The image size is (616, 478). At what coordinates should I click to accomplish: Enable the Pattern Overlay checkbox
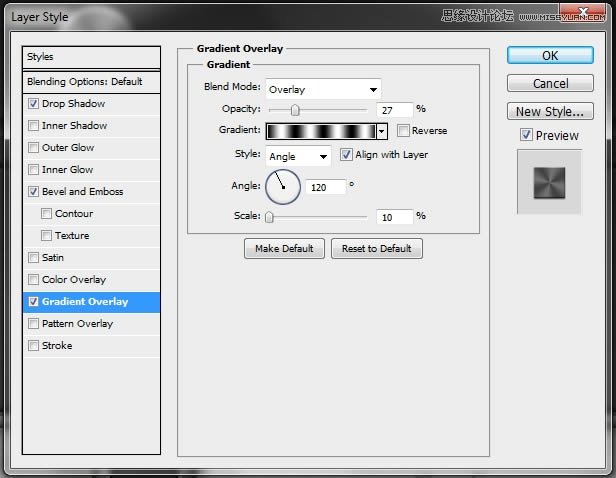click(33, 324)
